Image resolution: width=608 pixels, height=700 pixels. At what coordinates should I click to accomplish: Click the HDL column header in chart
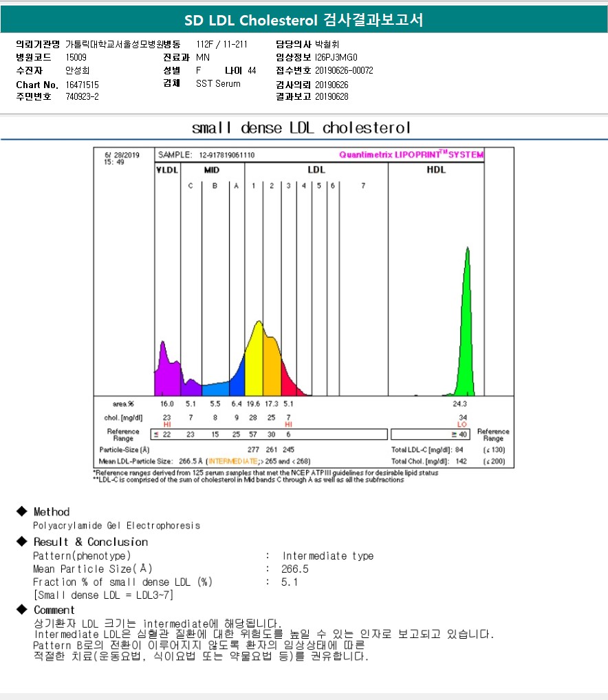coord(436,169)
